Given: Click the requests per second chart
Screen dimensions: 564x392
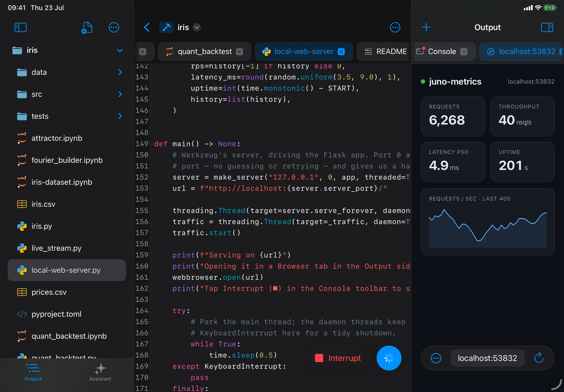Looking at the screenshot, I should point(487,222).
